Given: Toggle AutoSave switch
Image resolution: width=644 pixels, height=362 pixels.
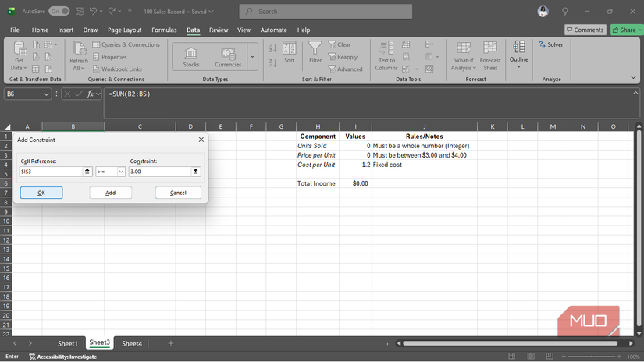Looking at the screenshot, I should pyautogui.click(x=59, y=12).
